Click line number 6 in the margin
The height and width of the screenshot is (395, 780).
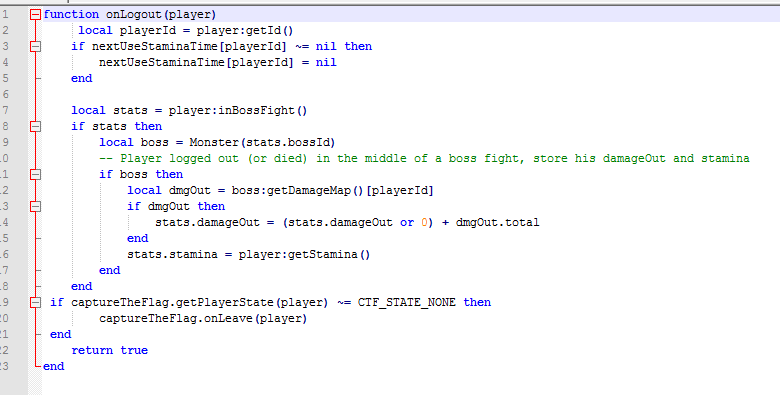coord(5,95)
